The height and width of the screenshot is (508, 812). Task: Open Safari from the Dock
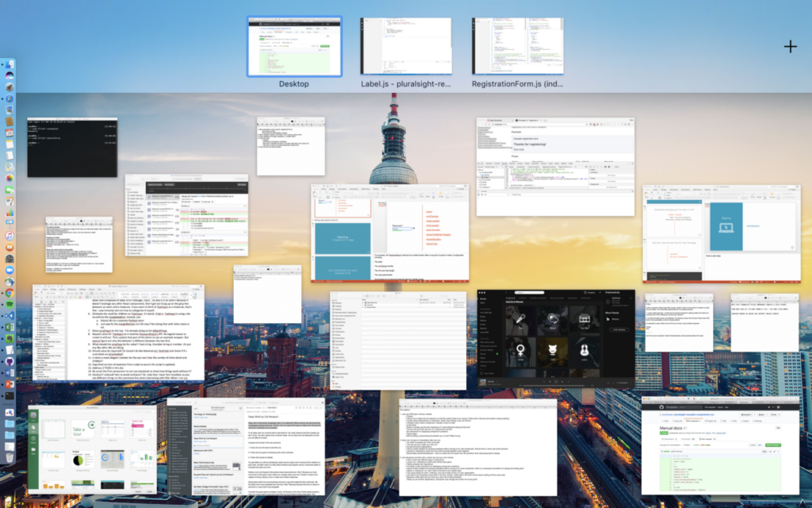click(x=9, y=99)
